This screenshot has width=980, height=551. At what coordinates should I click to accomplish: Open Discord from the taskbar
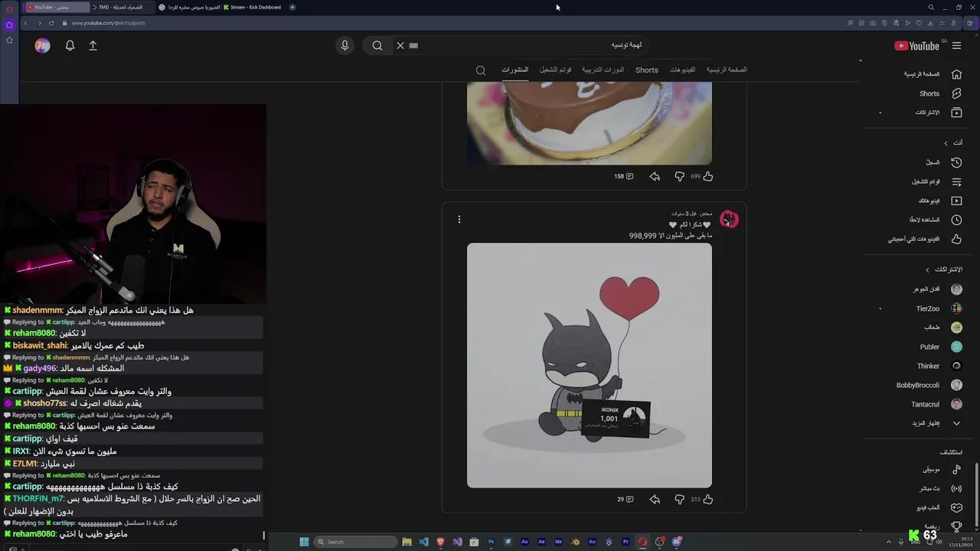676,542
